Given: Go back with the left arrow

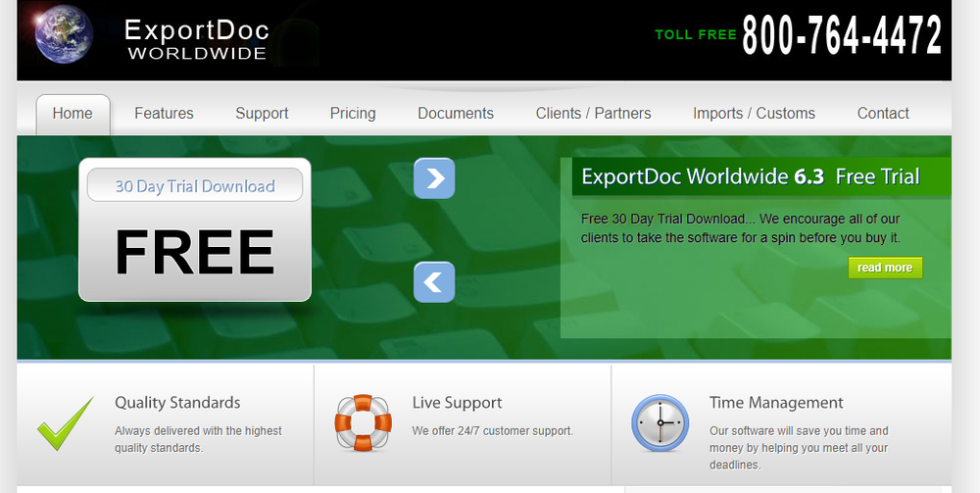Looking at the screenshot, I should (434, 282).
